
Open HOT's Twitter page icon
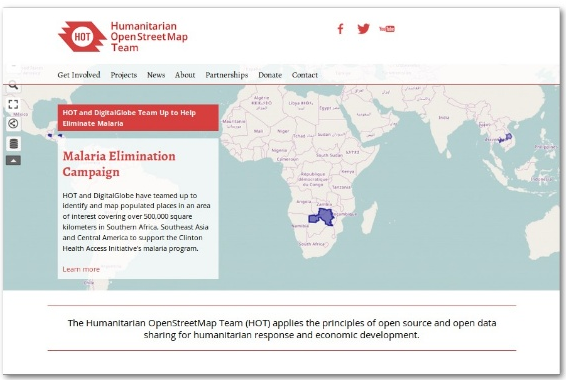[x=363, y=29]
